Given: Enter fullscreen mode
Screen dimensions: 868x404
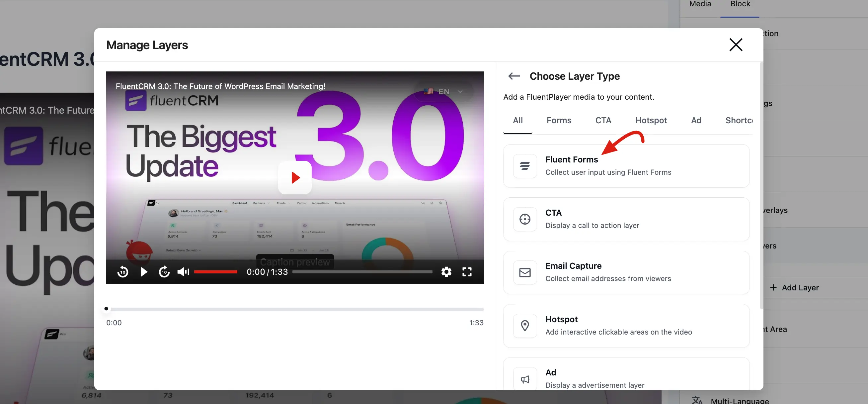Looking at the screenshot, I should [x=467, y=272].
